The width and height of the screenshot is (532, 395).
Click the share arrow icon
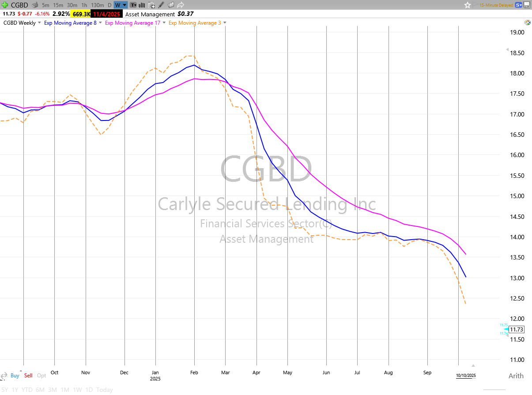[181, 5]
